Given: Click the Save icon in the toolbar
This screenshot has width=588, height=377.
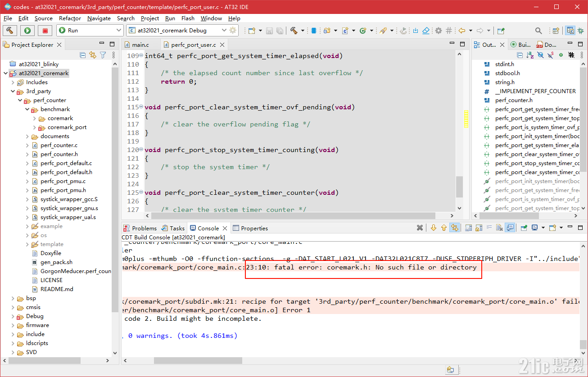Looking at the screenshot, I should (x=269, y=31).
